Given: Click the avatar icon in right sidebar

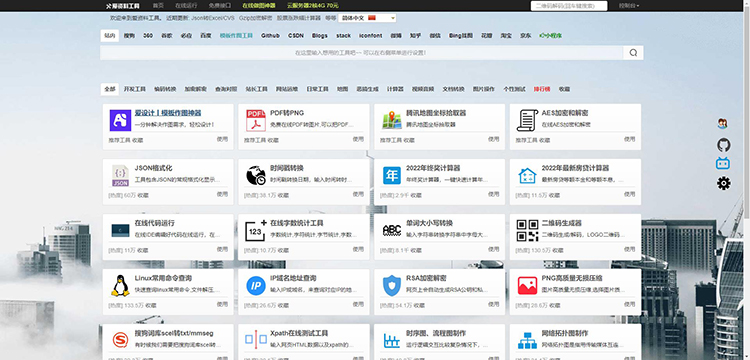Looking at the screenshot, I should click(x=722, y=123).
